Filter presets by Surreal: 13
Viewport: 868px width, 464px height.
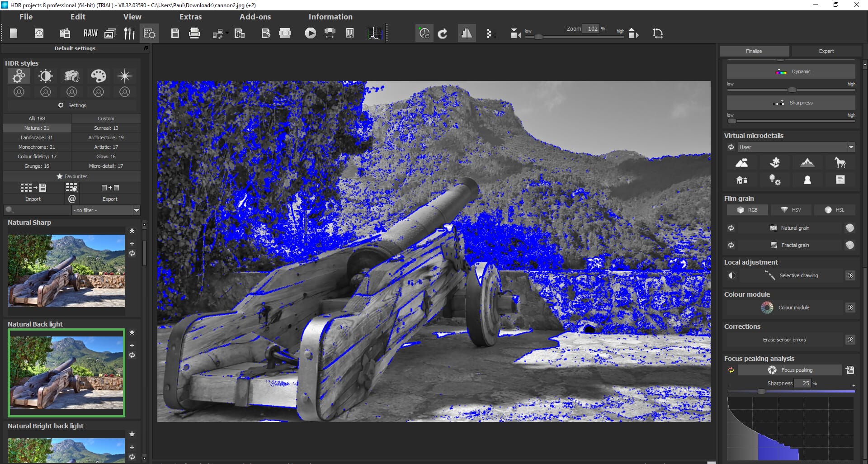click(106, 128)
